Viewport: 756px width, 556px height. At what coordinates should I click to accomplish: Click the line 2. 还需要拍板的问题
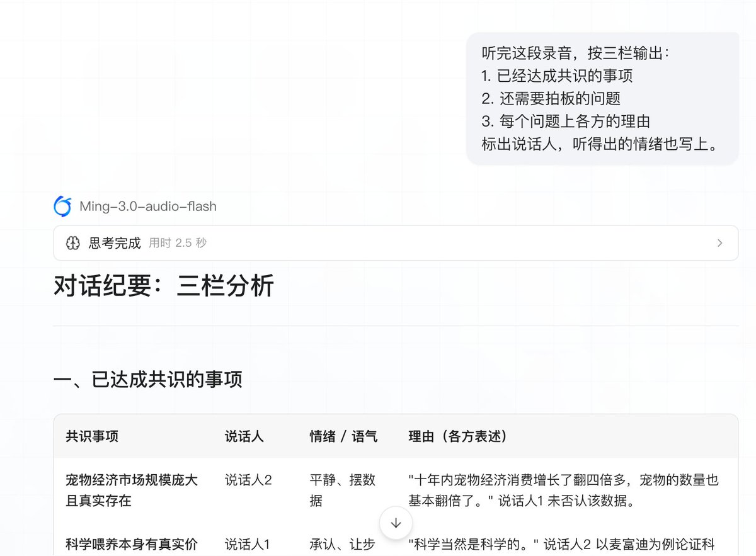pyautogui.click(x=551, y=98)
